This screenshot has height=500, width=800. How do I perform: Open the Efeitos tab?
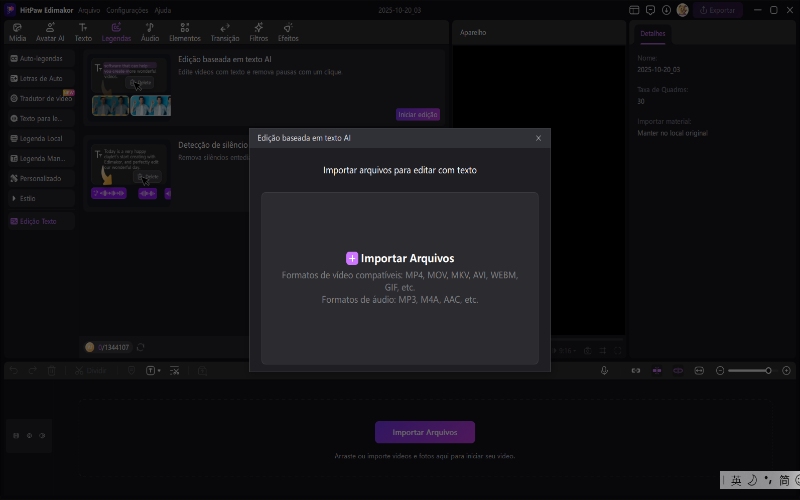tap(288, 32)
